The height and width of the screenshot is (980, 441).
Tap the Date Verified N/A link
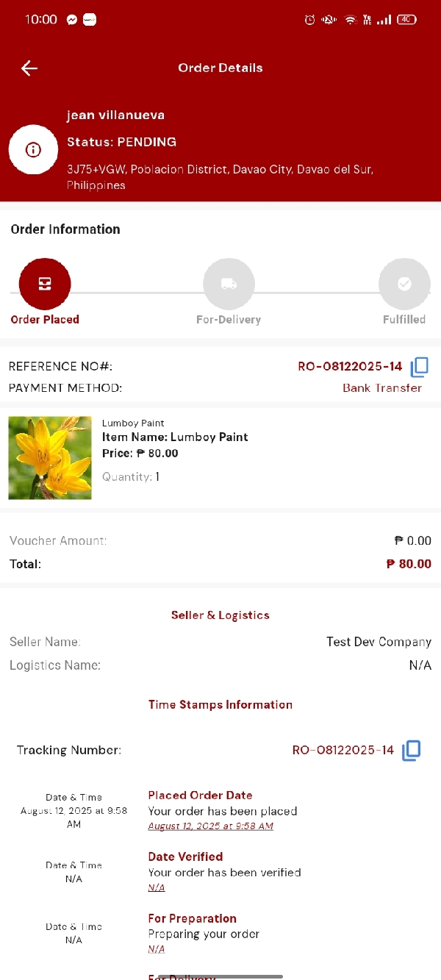[157, 887]
